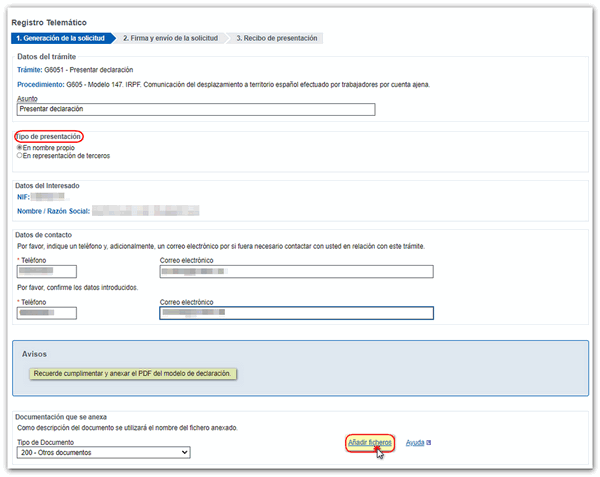The image size is (600, 477).
Task: Click the Añadir ficheros link
Action: click(x=369, y=442)
